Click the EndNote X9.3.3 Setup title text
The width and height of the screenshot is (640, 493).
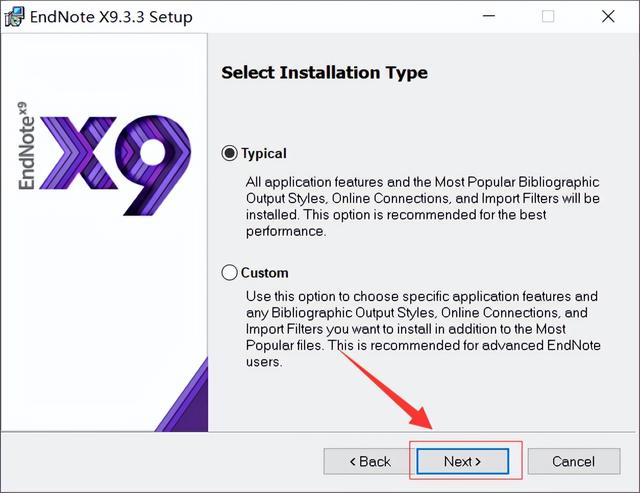(x=111, y=17)
